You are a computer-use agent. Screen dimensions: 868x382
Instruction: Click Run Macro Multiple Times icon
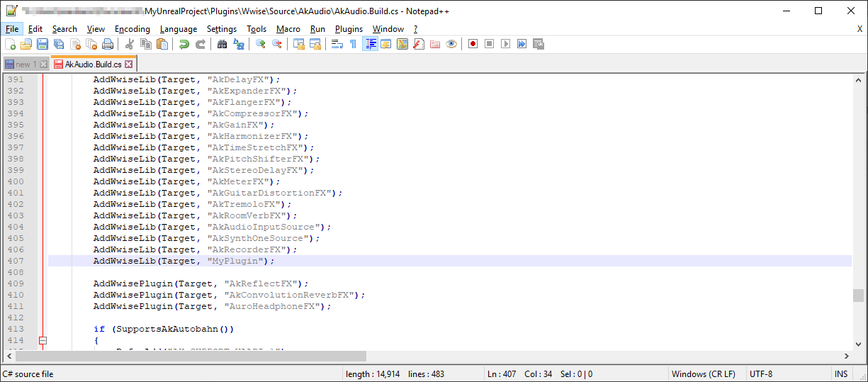point(522,44)
